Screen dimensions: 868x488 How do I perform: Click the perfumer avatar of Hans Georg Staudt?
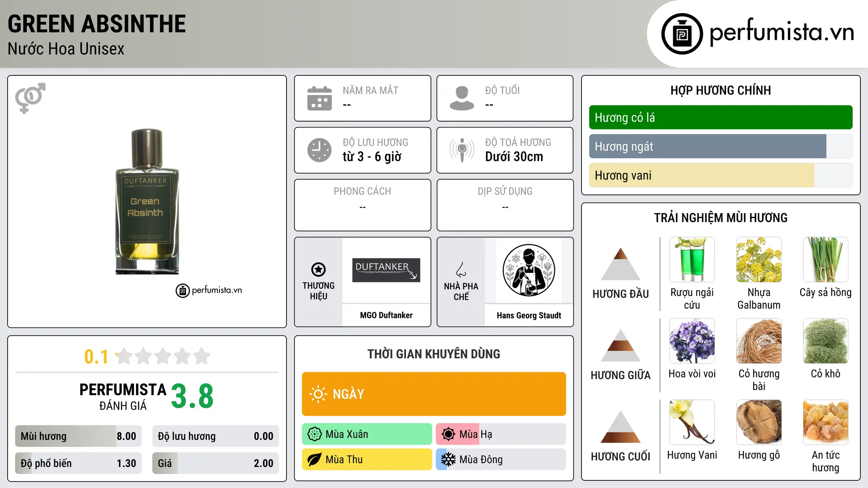click(529, 270)
